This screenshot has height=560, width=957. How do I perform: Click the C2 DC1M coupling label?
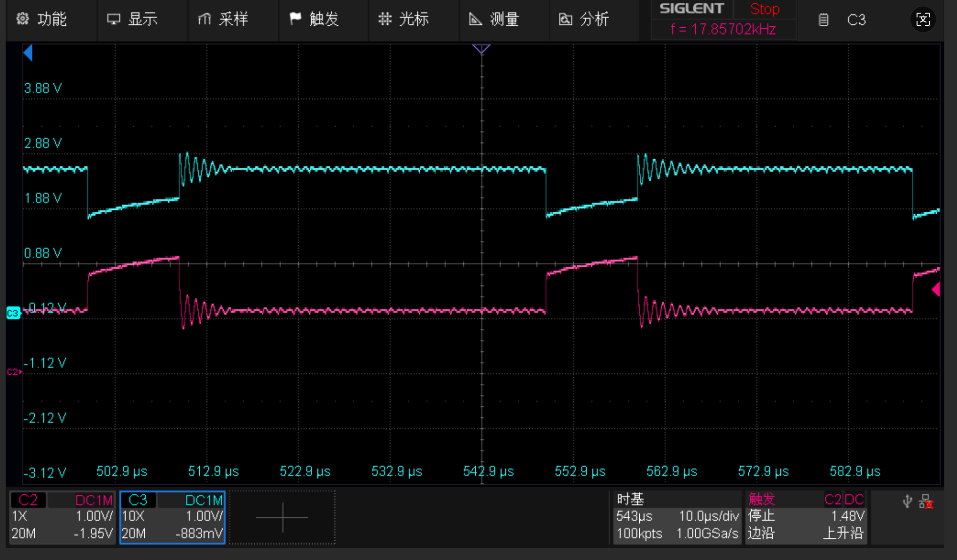94,500
